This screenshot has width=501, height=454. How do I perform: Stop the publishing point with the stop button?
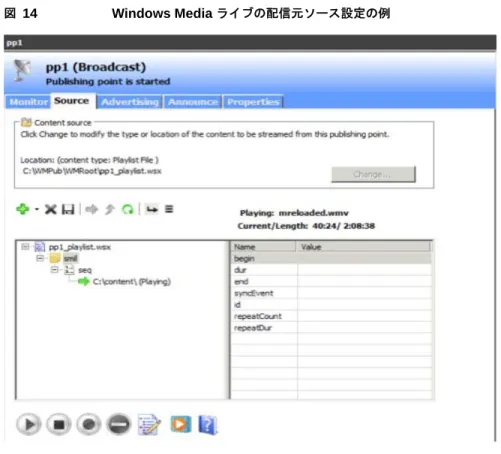pos(59,424)
